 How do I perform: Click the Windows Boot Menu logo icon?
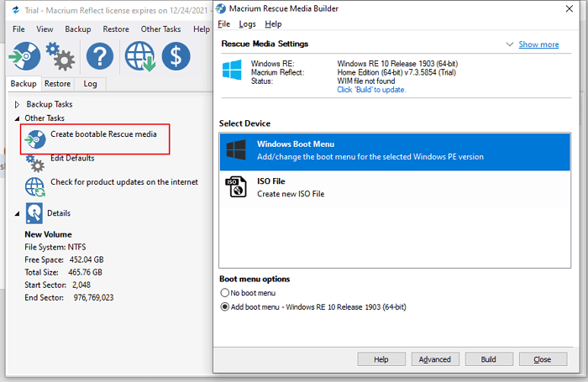pos(236,150)
